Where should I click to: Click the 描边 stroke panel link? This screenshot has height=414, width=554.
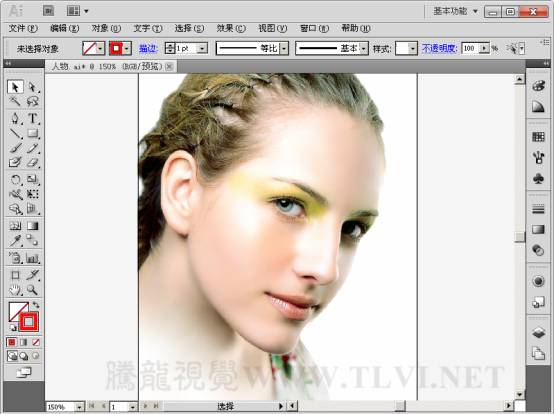pyautogui.click(x=148, y=48)
